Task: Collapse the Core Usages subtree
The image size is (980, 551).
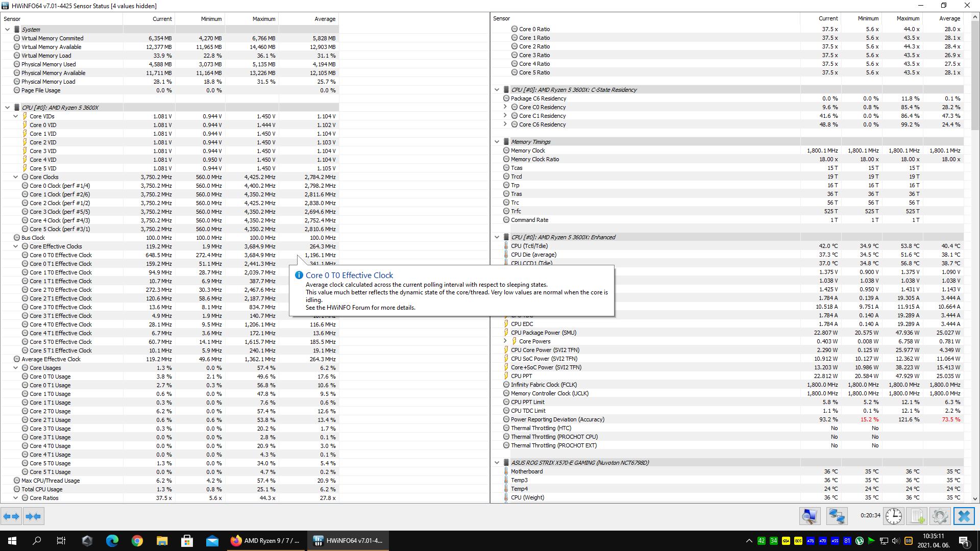Action: 16,368
